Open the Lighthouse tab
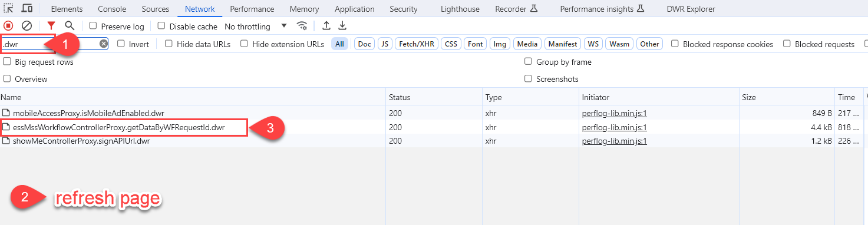The image size is (868, 225). (x=460, y=9)
